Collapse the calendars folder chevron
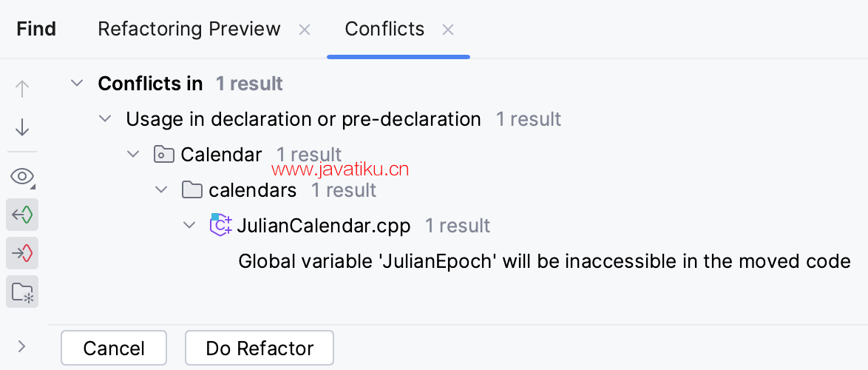 pyautogui.click(x=161, y=190)
